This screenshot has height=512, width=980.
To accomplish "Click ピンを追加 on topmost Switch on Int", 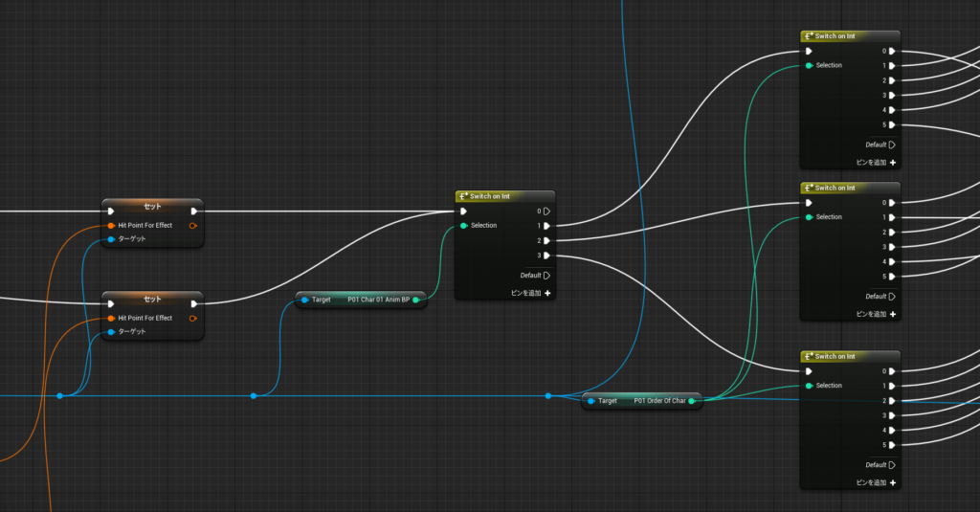I will 876,163.
